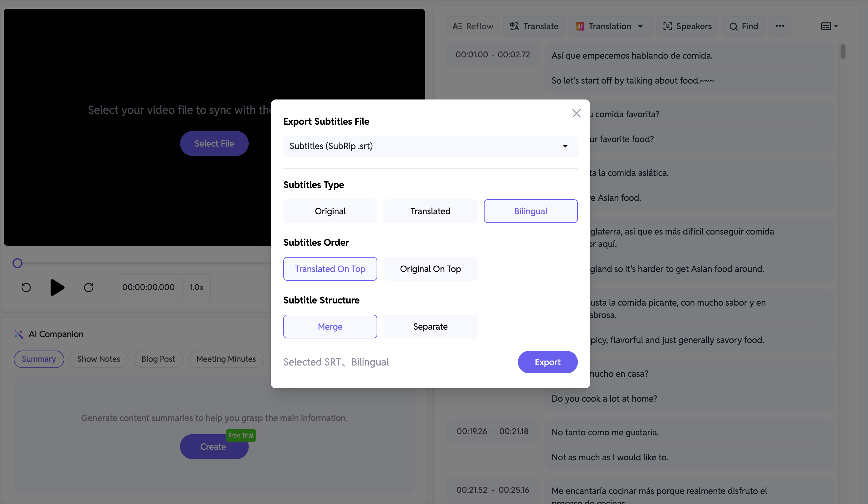
Task: Select the Merge subtitle structure
Action: coord(330,327)
